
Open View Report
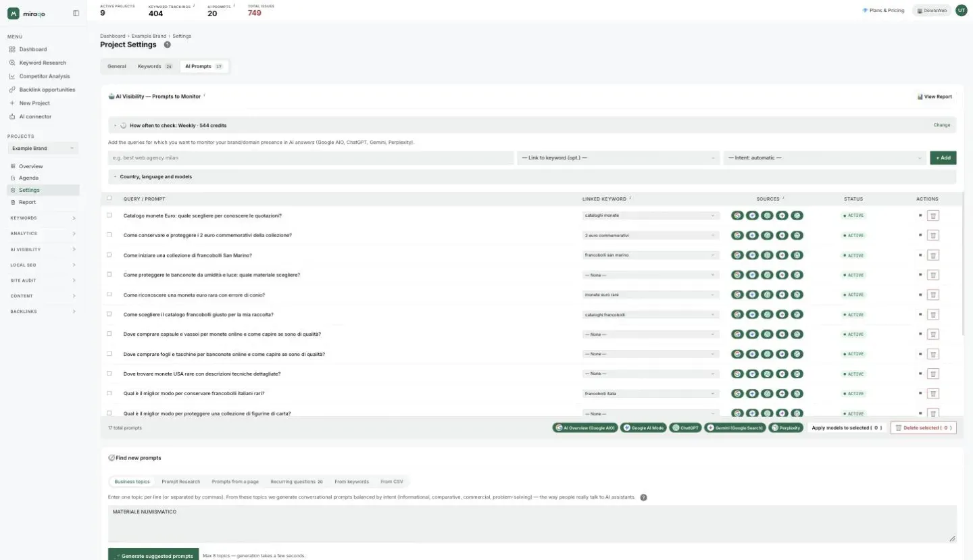pos(934,97)
